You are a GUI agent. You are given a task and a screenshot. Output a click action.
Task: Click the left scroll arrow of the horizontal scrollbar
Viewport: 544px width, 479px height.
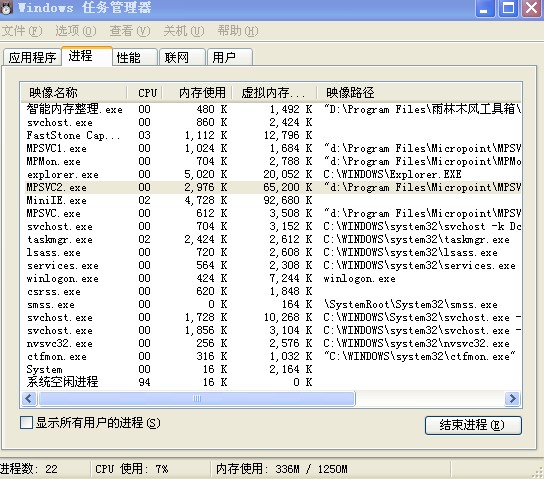29,399
